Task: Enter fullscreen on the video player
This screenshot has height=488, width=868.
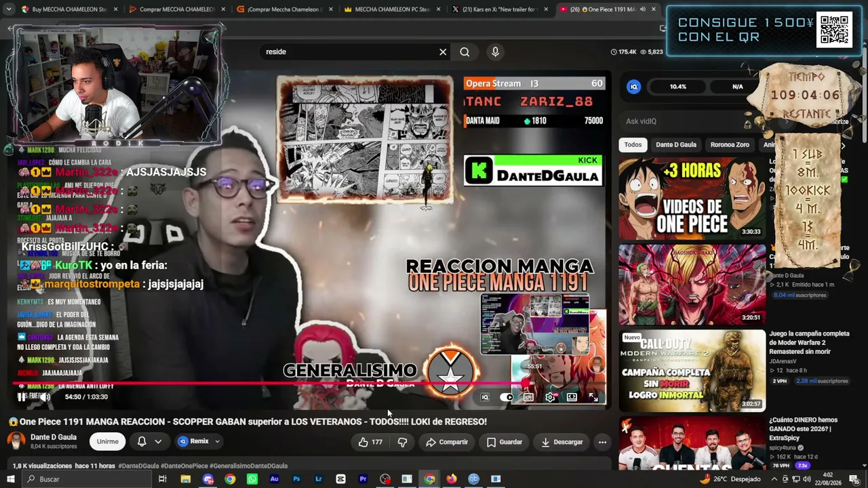Action: pyautogui.click(x=593, y=397)
